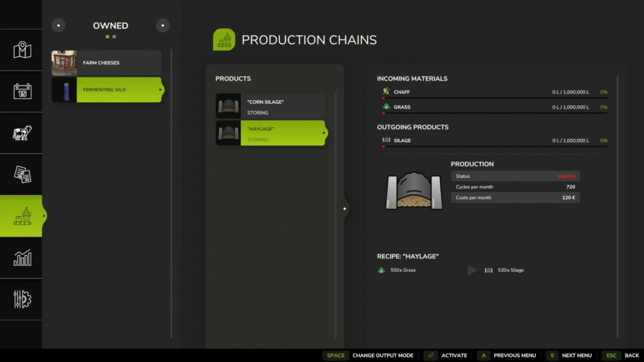This screenshot has width=644, height=362.
Task: Click the Back button
Action: pyautogui.click(x=623, y=356)
